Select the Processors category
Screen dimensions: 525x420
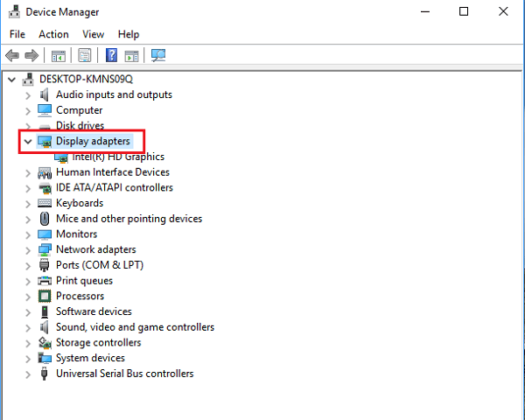pyautogui.click(x=80, y=296)
